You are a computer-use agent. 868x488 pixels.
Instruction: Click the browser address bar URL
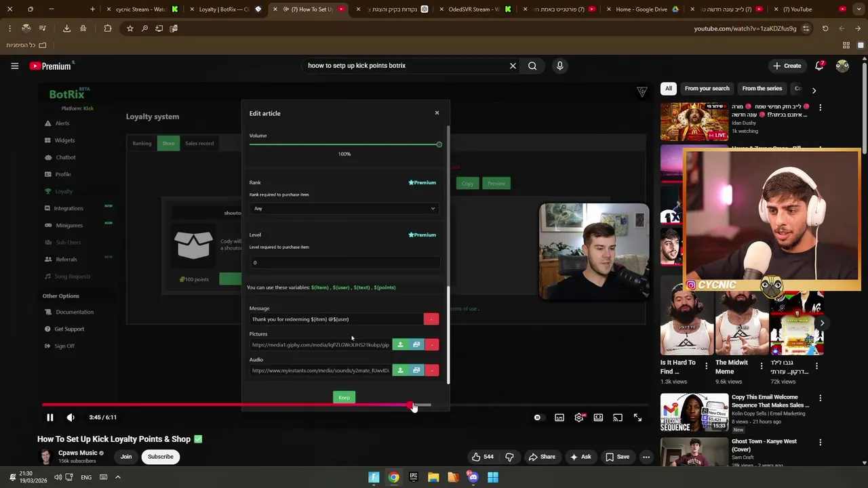pos(745,28)
